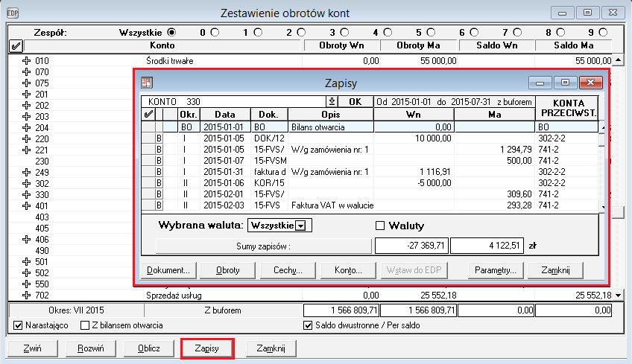This screenshot has height=364, width=632.
Task: Select team 2 radio button
Action: point(302,32)
